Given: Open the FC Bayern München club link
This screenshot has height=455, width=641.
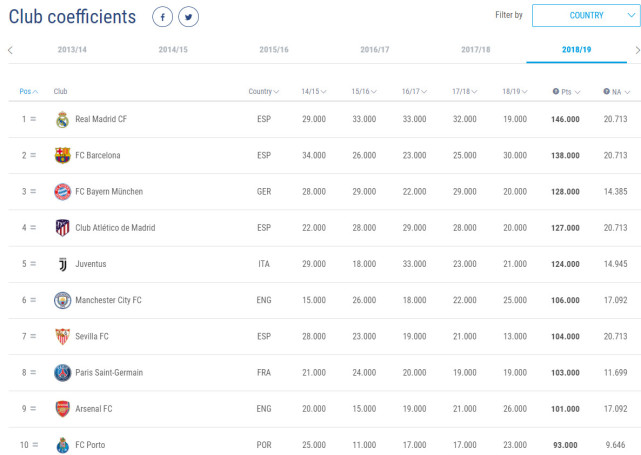Looking at the screenshot, I should (x=109, y=191).
